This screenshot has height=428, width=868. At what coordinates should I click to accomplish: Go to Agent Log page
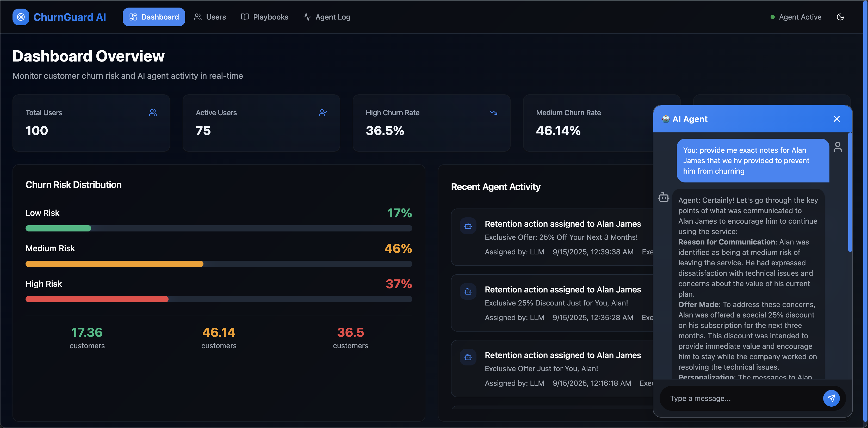point(326,17)
